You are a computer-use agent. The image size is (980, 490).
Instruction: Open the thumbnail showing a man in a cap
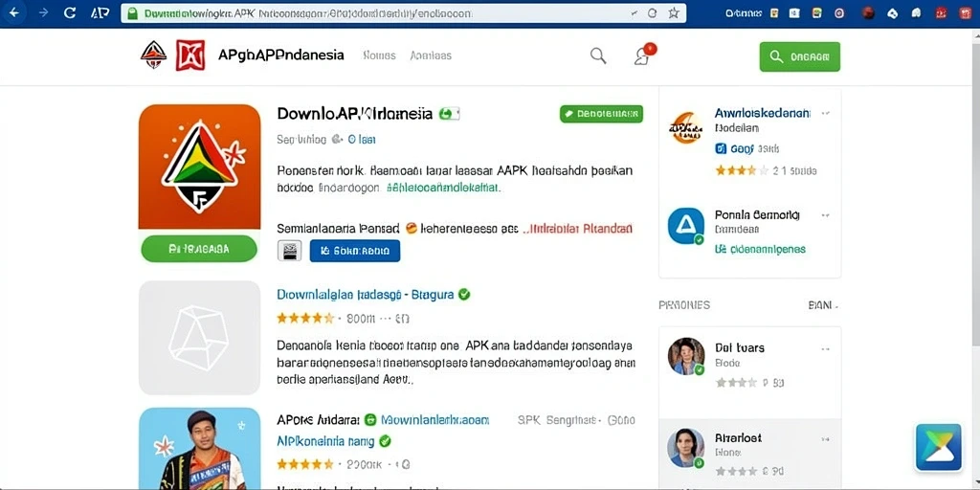pyautogui.click(x=199, y=448)
